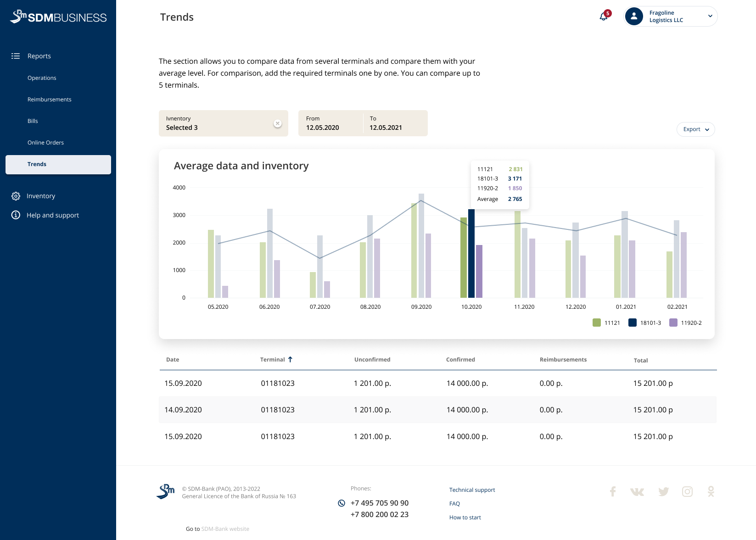The width and height of the screenshot is (756, 540).
Task: Click the Facebook icon in footer
Action: [x=613, y=492]
